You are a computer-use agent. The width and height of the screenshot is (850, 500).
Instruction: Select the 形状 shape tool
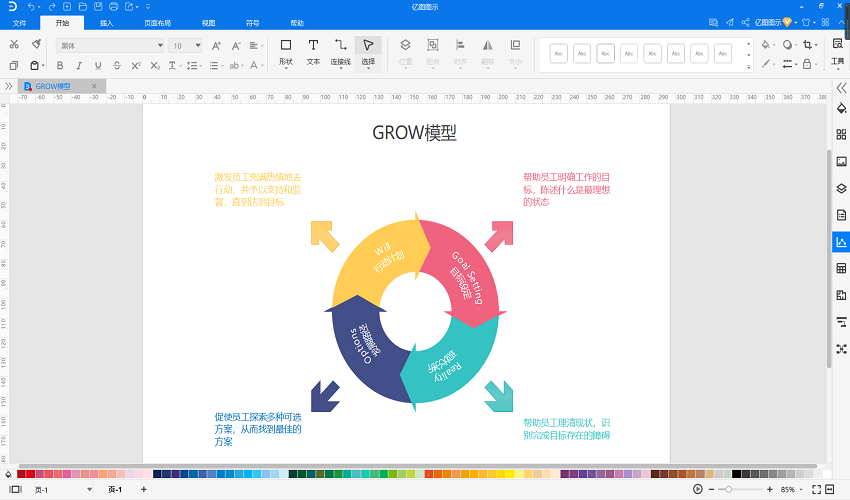tap(286, 52)
